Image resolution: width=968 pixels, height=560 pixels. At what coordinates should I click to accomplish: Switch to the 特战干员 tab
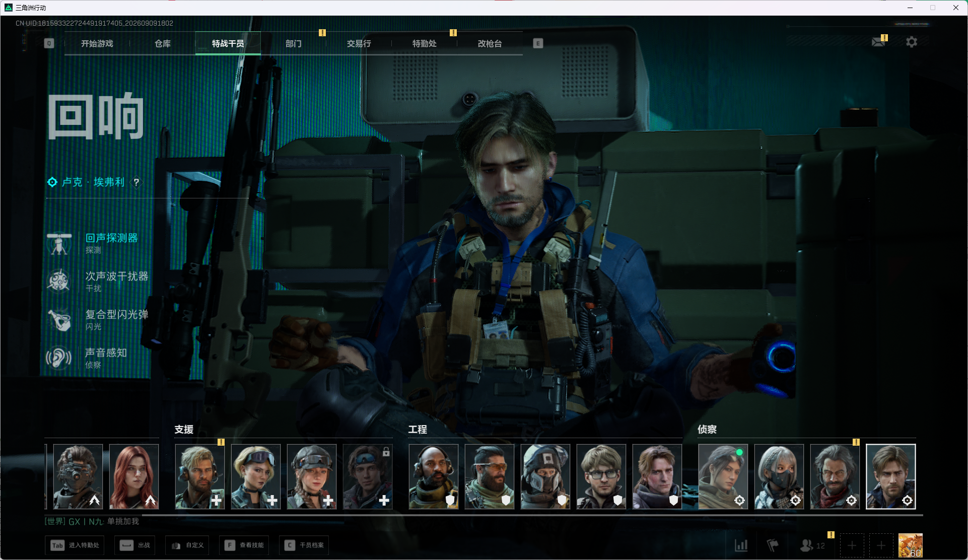[x=228, y=44]
